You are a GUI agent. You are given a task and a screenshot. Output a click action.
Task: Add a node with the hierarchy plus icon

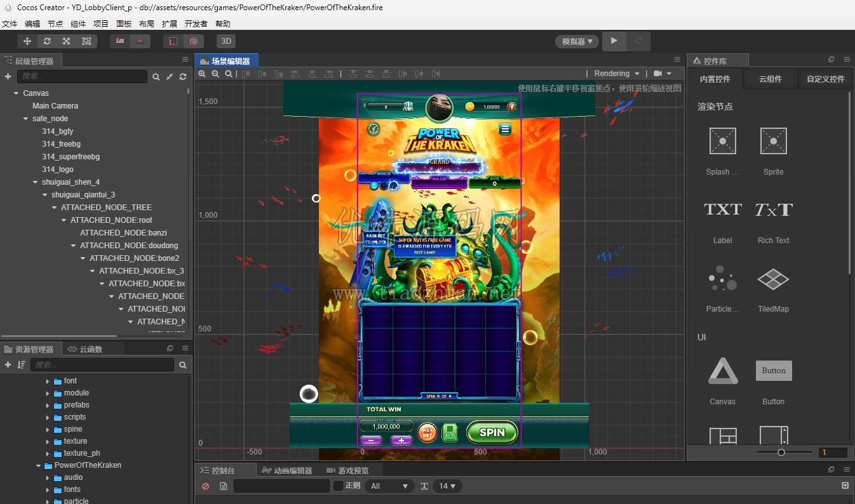coord(8,76)
